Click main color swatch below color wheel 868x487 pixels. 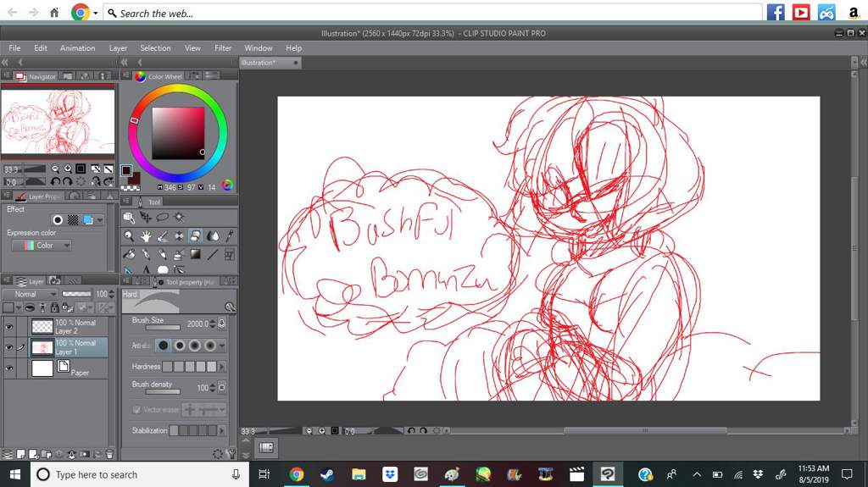(x=127, y=170)
